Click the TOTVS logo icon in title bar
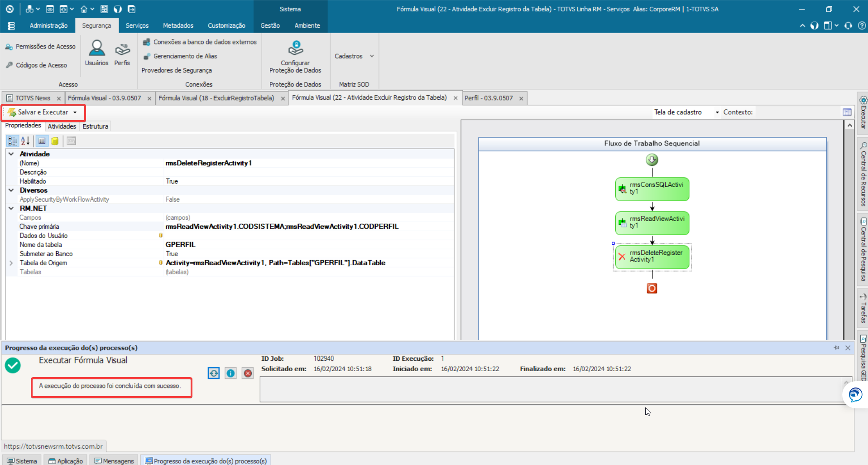The height and width of the screenshot is (465, 868). (x=10, y=9)
